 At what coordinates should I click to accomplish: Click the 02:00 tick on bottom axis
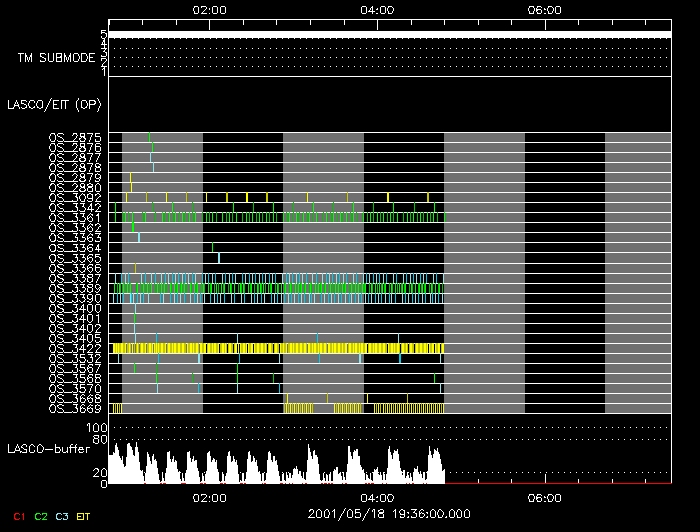[x=209, y=497]
